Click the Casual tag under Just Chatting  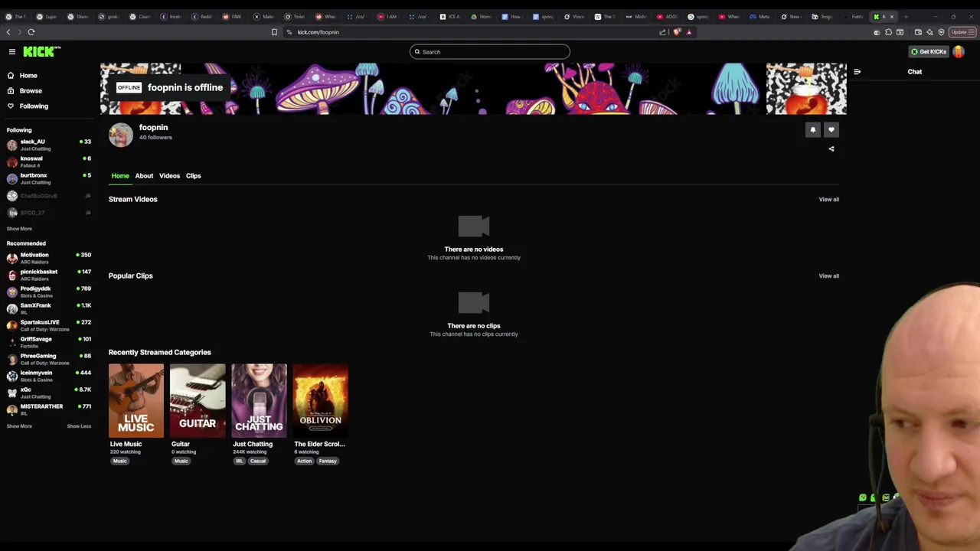click(x=258, y=461)
